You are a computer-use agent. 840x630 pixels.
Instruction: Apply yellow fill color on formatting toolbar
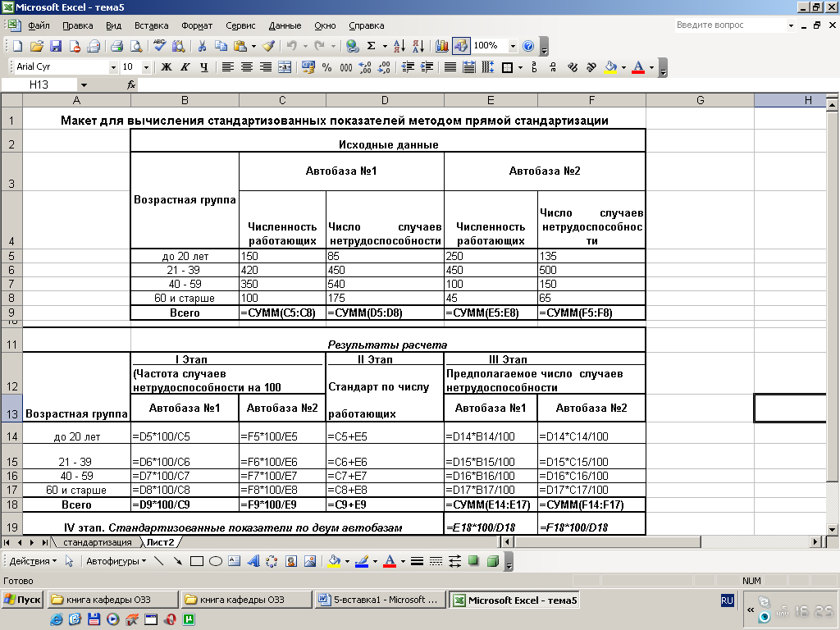[610, 67]
